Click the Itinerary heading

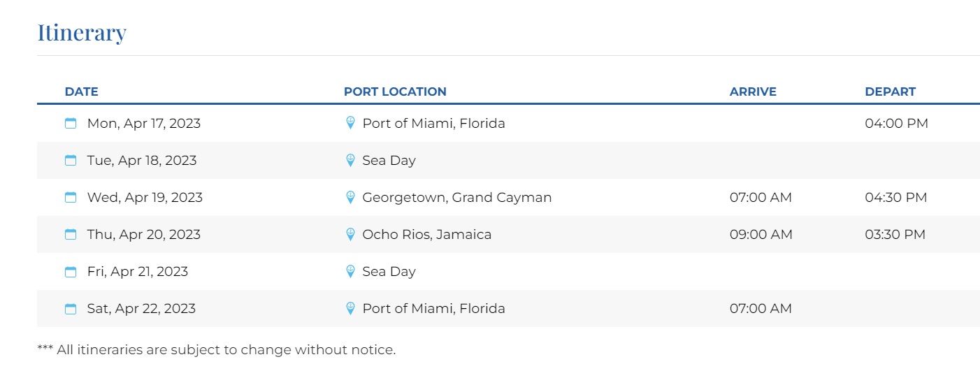click(82, 33)
